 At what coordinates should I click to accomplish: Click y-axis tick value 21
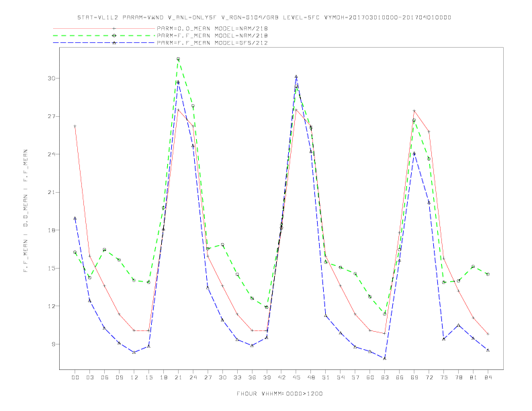51,192
